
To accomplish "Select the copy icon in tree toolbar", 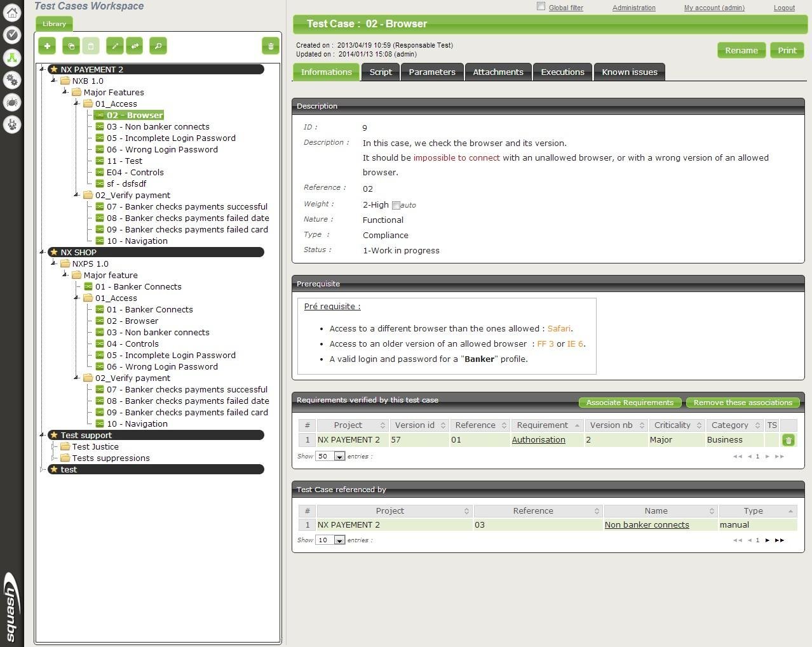I will (x=71, y=45).
